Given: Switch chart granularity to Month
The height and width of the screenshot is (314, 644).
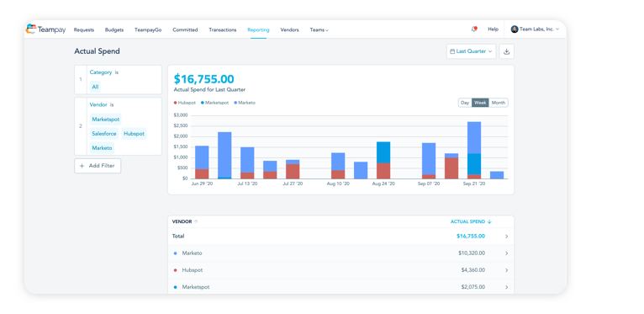Looking at the screenshot, I should click(x=499, y=103).
